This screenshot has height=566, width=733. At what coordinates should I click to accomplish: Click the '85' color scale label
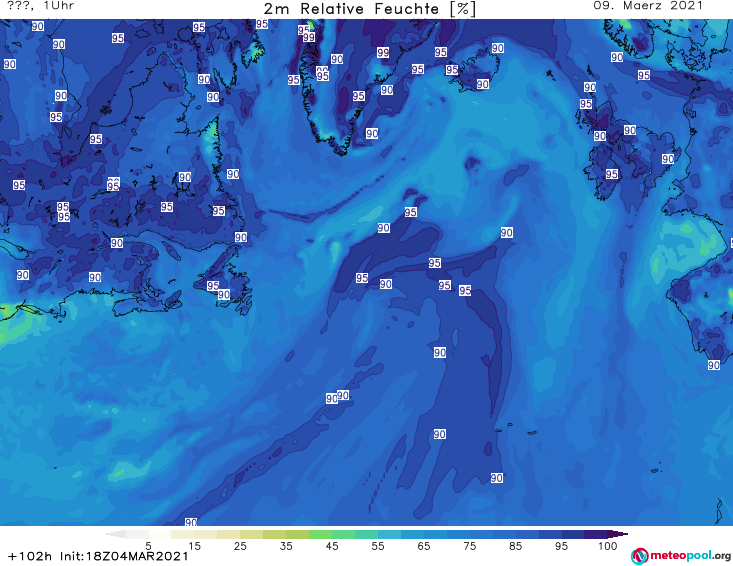coord(516,546)
